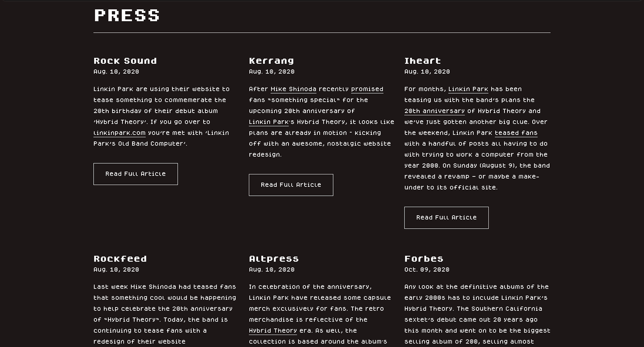Click the Iheart article heading
This screenshot has width=644, height=347.
[x=422, y=61]
